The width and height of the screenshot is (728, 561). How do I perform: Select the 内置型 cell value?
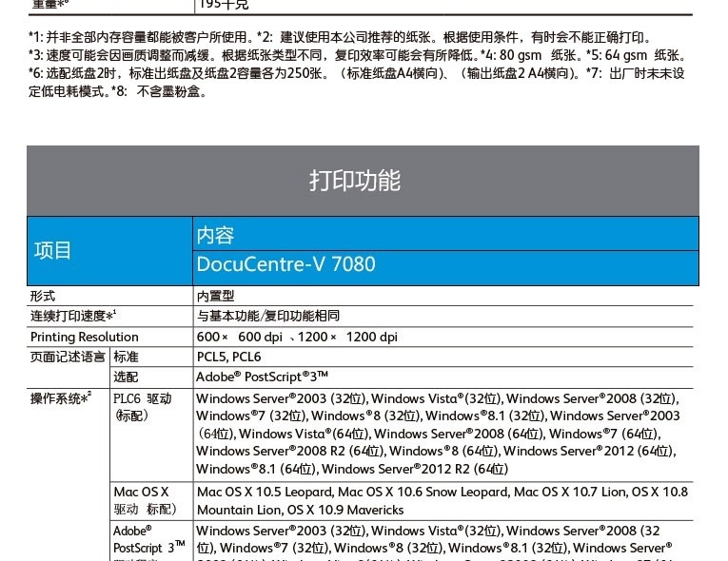point(215,296)
